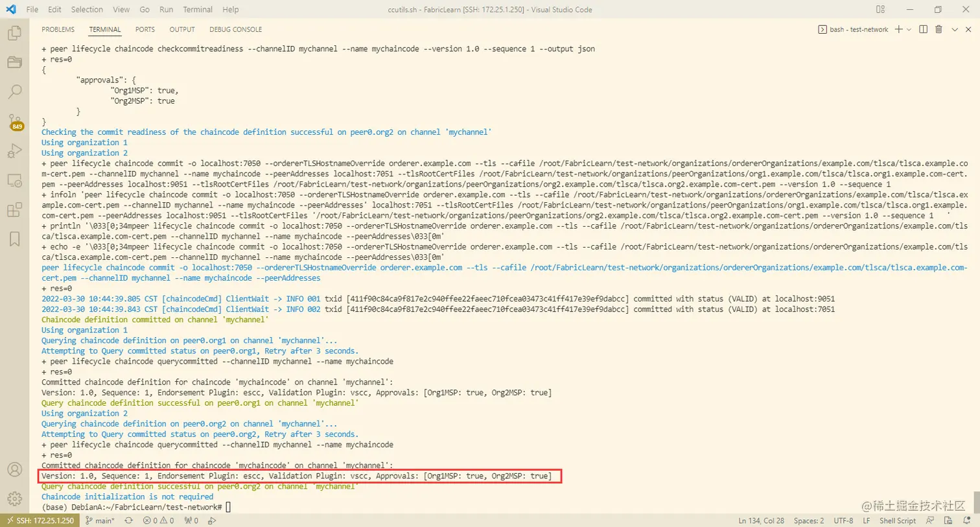Change indentation via Spaces: 2
This screenshot has height=527, width=980.
coord(809,521)
